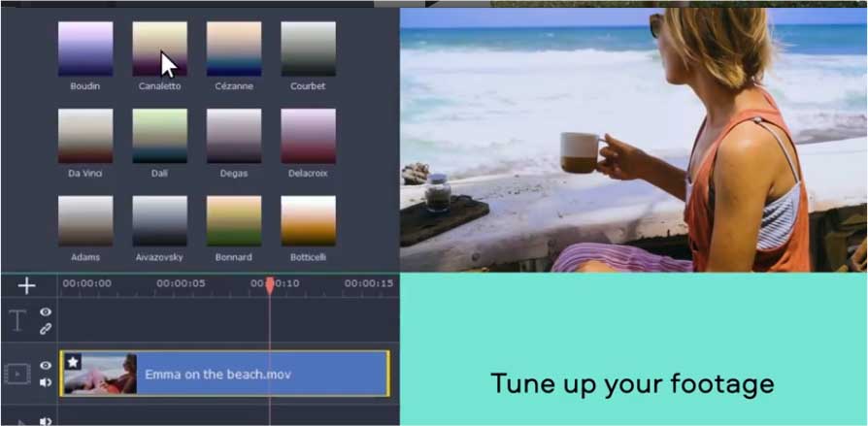Toggle video track visibility eye
Screen dimensions: 868x426
[46, 365]
